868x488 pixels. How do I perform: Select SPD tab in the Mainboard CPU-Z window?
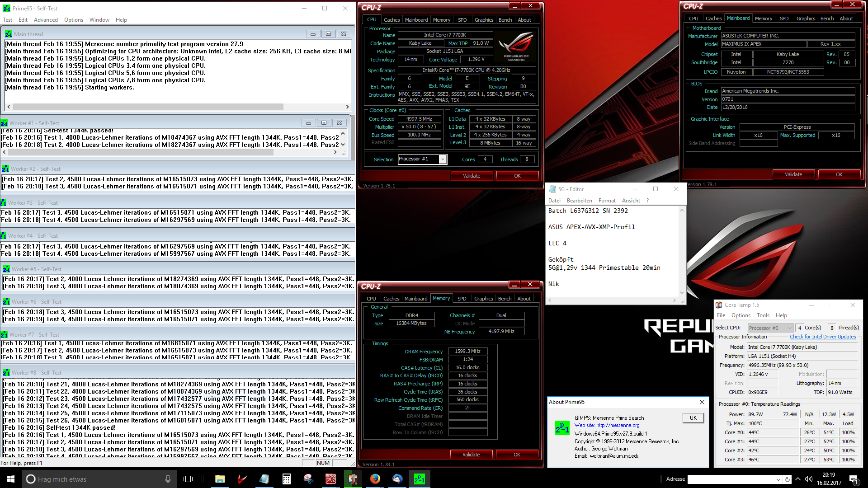pyautogui.click(x=784, y=19)
